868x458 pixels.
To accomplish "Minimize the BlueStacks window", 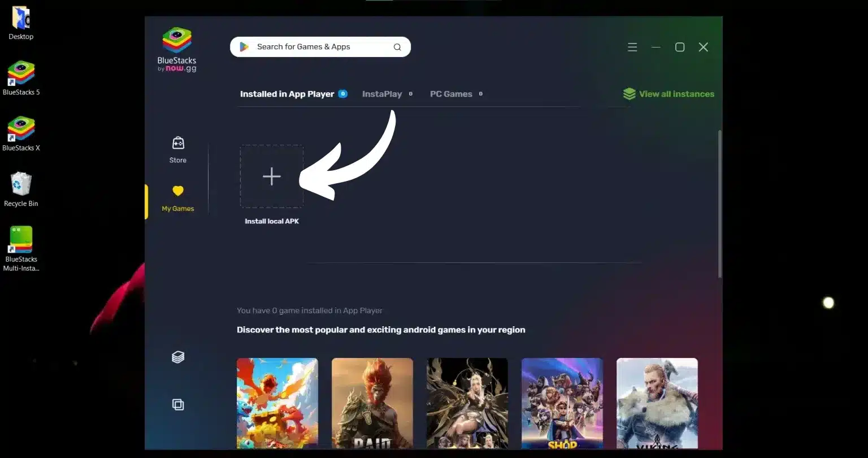I will [x=656, y=47].
